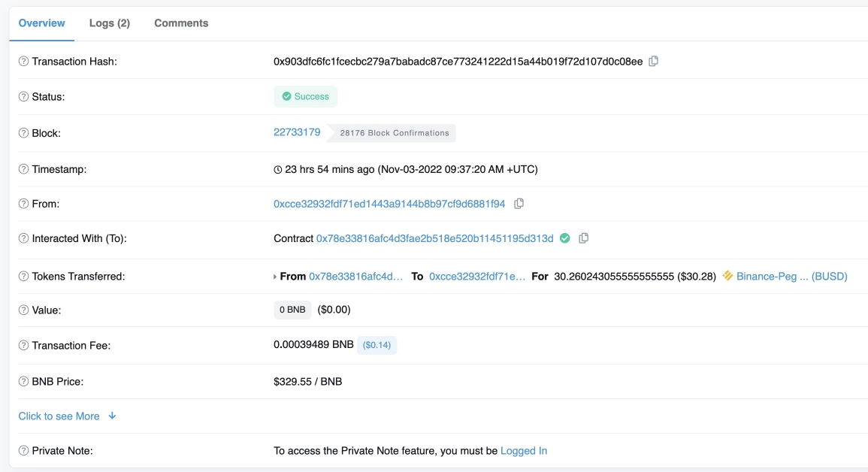868x472 pixels.
Task: Copy the From address
Action: 519,204
